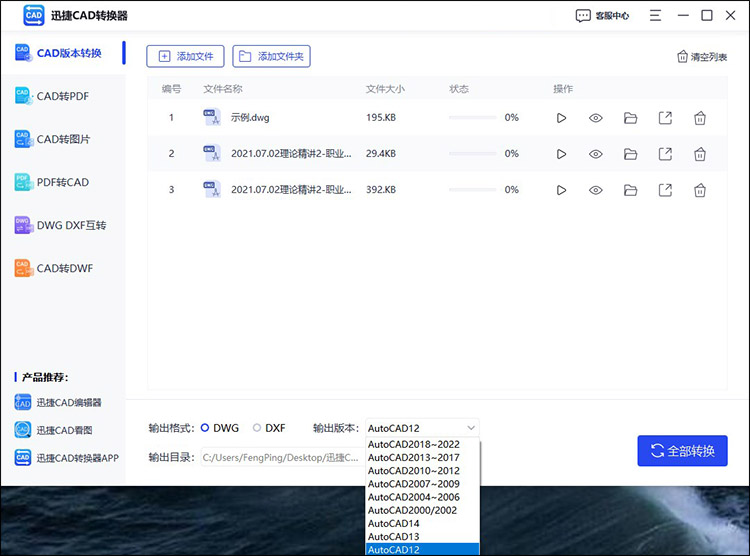The height and width of the screenshot is (556, 750).
Task: Start conversion for 示例.dwg row
Action: tap(561, 118)
